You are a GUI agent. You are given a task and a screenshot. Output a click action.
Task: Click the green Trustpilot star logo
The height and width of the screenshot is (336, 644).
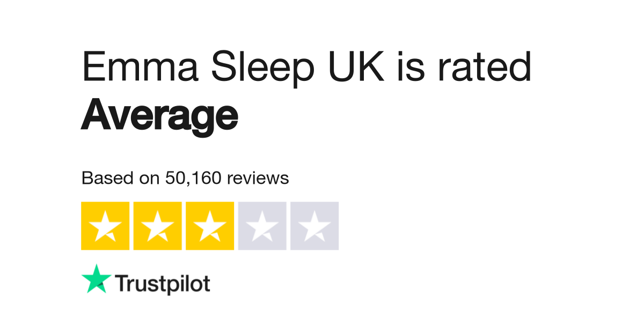[96, 279]
